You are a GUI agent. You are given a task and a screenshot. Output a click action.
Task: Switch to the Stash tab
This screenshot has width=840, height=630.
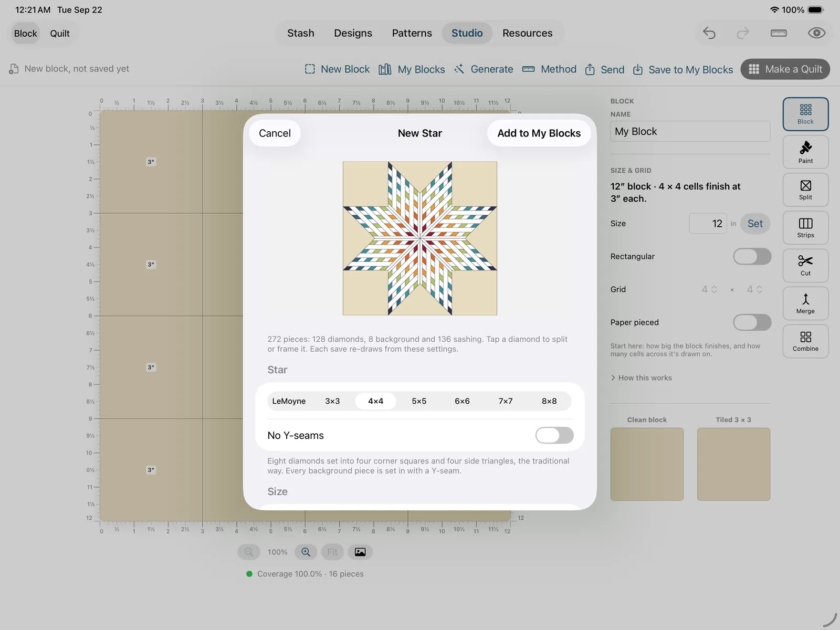(301, 33)
